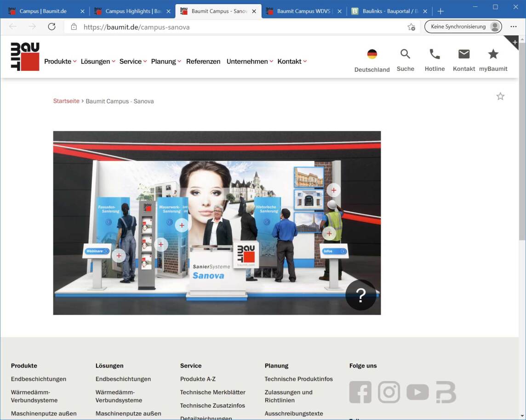Open the Deutschland country flag selector
This screenshot has width=526, height=420.
372,54
